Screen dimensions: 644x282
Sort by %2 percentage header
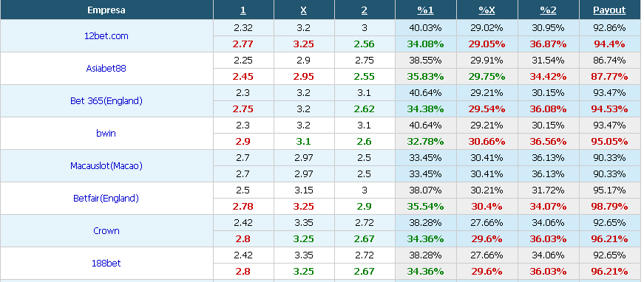(549, 10)
